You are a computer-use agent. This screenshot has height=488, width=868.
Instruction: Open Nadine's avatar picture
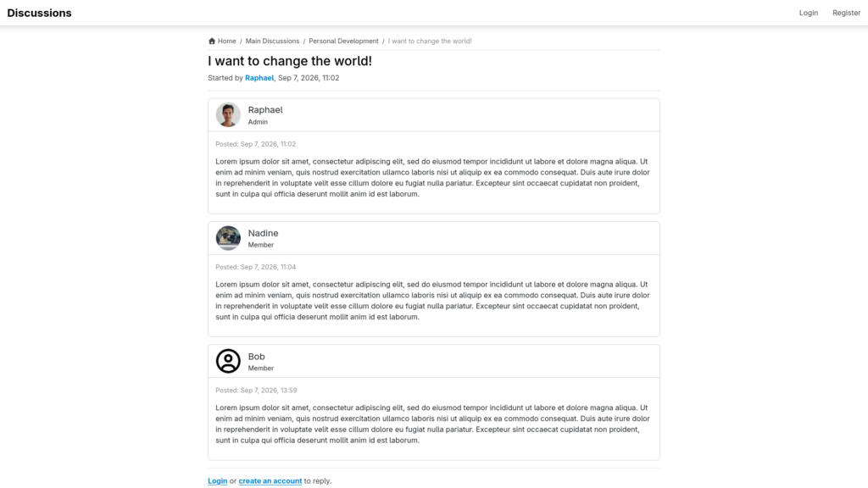pyautogui.click(x=228, y=238)
